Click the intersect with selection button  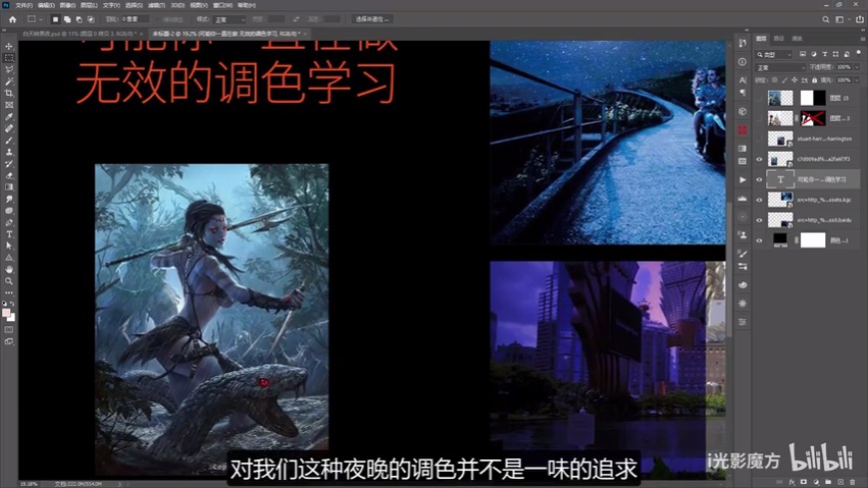[91, 19]
